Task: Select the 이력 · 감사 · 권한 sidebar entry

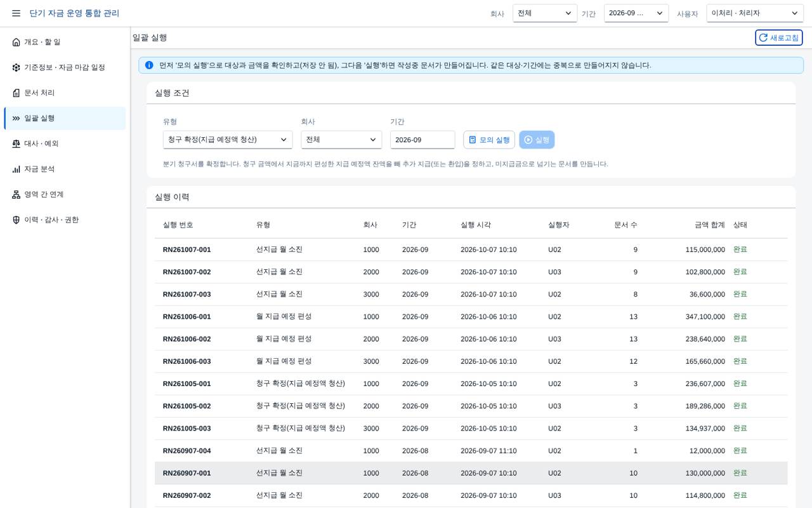Action: (x=65, y=220)
